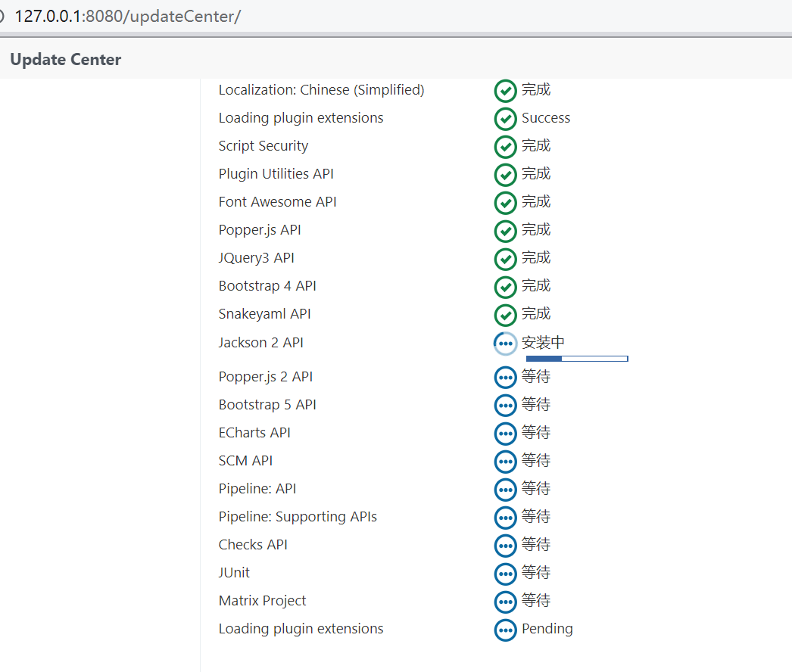Click the Pending icon for Loading plugin extensions

[x=505, y=630]
